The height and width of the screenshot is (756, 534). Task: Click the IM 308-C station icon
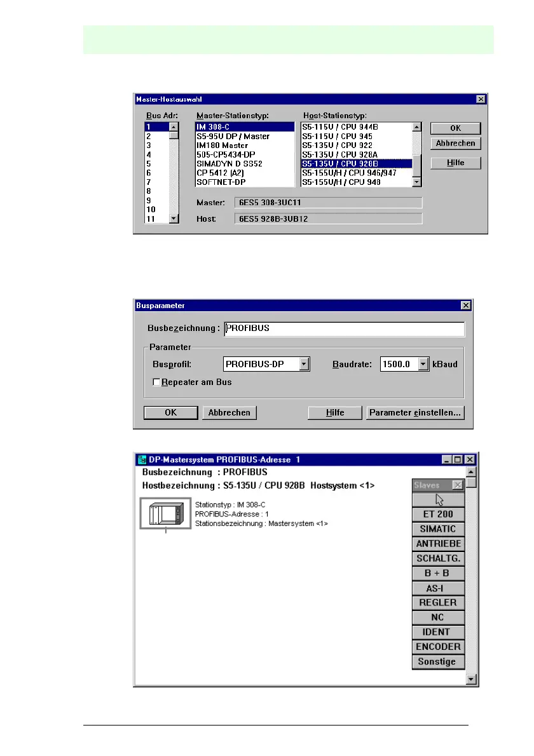[165, 513]
